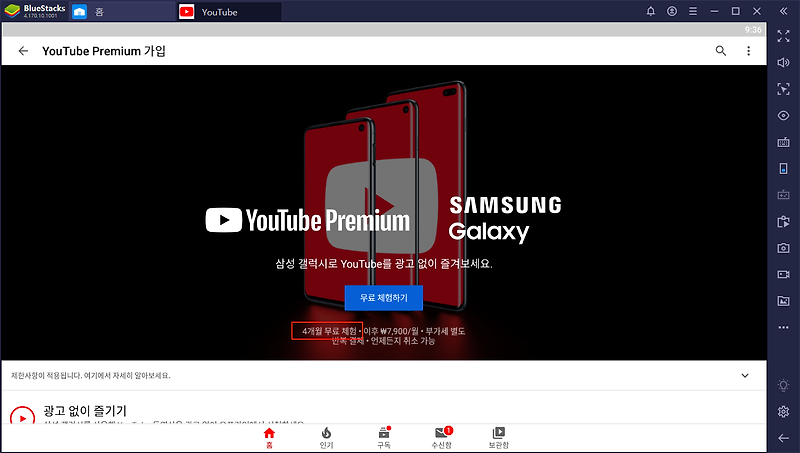This screenshot has height=453, width=800.
Task: Click the 광고 없이 즐기기 heading
Action: (85, 411)
